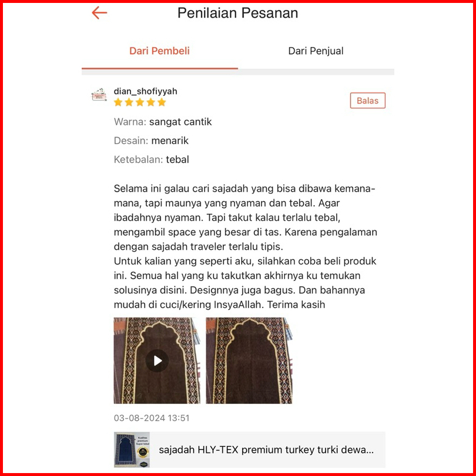
Task: Open the second prayer rug photo
Action: tap(249, 361)
